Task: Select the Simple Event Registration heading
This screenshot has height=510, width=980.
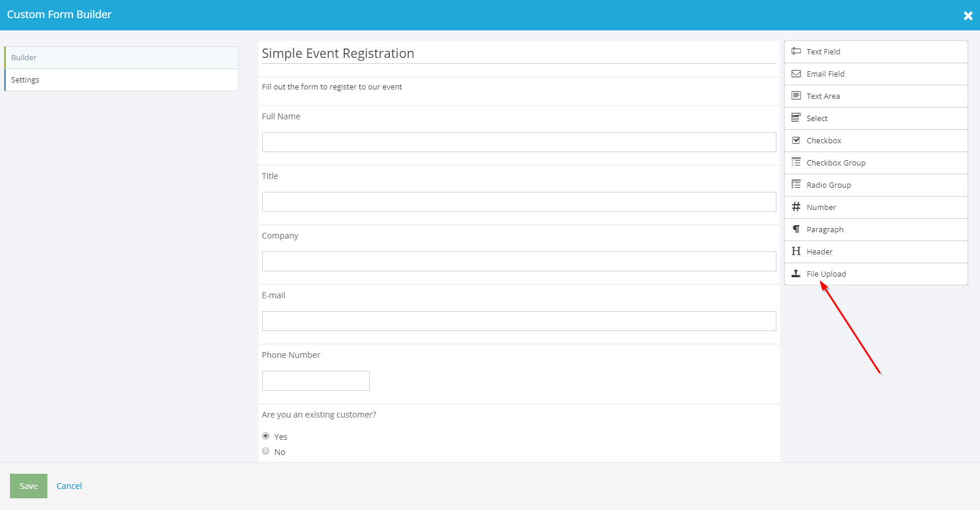Action: coord(338,53)
